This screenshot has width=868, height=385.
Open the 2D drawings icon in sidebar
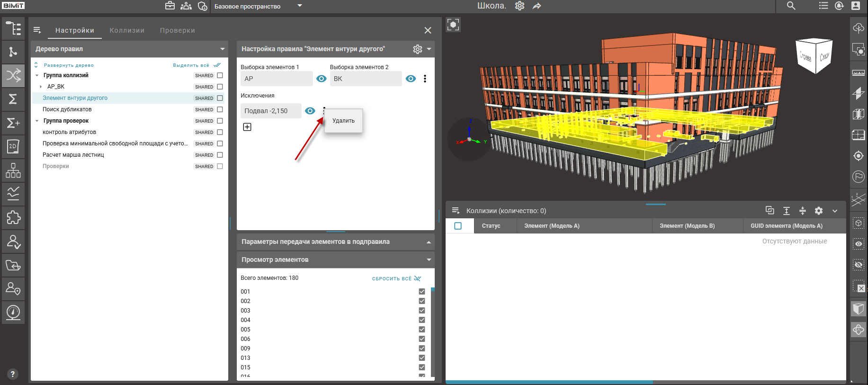tap(13, 146)
